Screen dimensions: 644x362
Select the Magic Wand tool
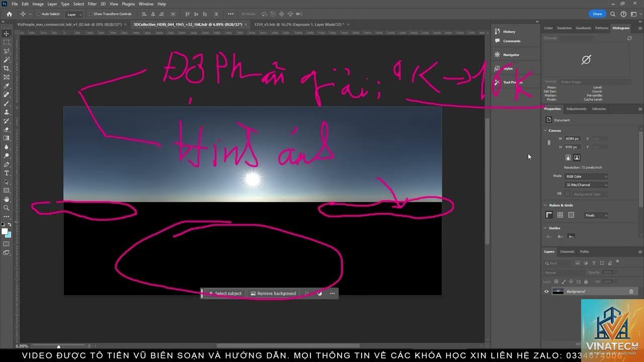click(7, 60)
